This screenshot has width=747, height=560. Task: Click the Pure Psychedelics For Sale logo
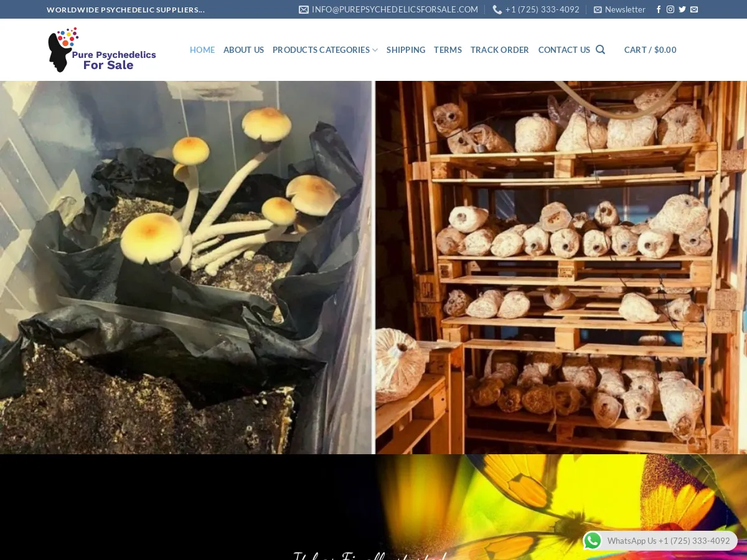(x=102, y=50)
